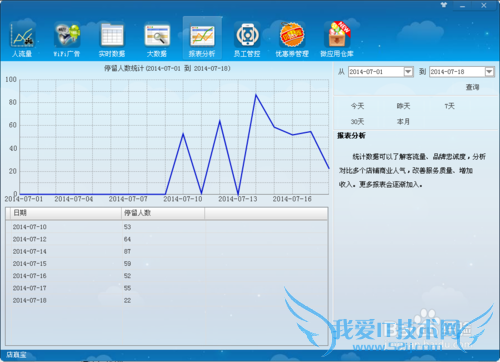Open the 微应用仓库 NEW icon

pos(337,38)
